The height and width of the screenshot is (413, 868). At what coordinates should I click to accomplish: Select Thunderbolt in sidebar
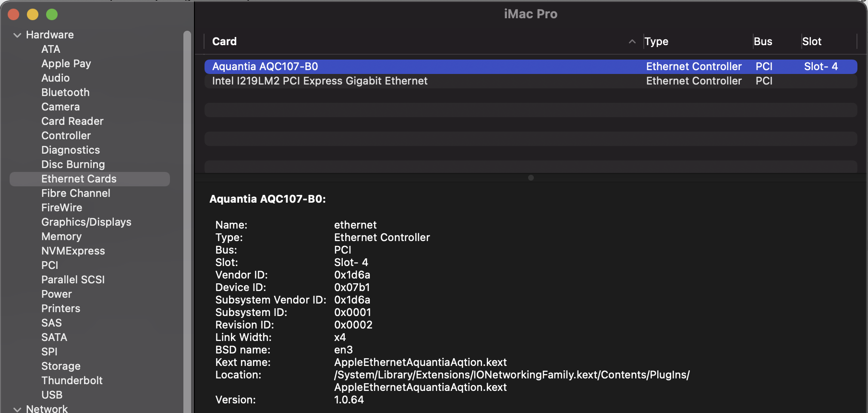(x=72, y=381)
